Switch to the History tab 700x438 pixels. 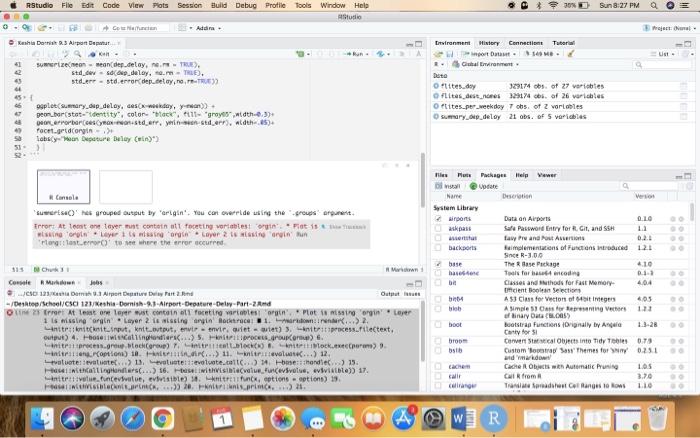tap(489, 43)
